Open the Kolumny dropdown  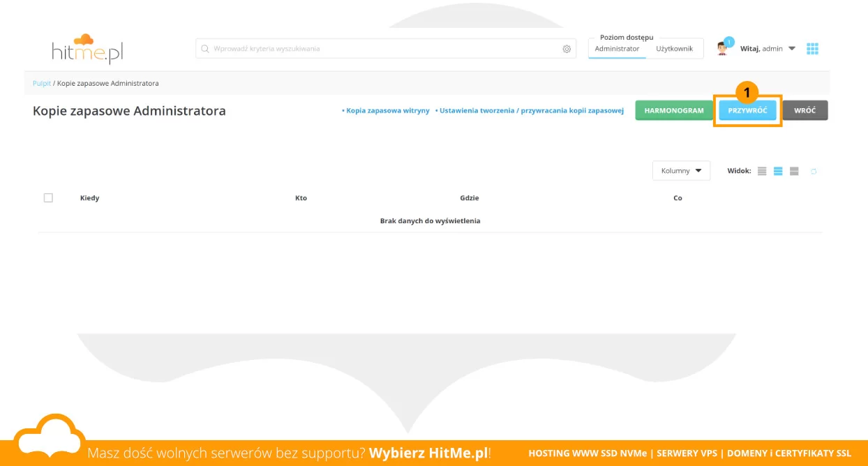681,171
